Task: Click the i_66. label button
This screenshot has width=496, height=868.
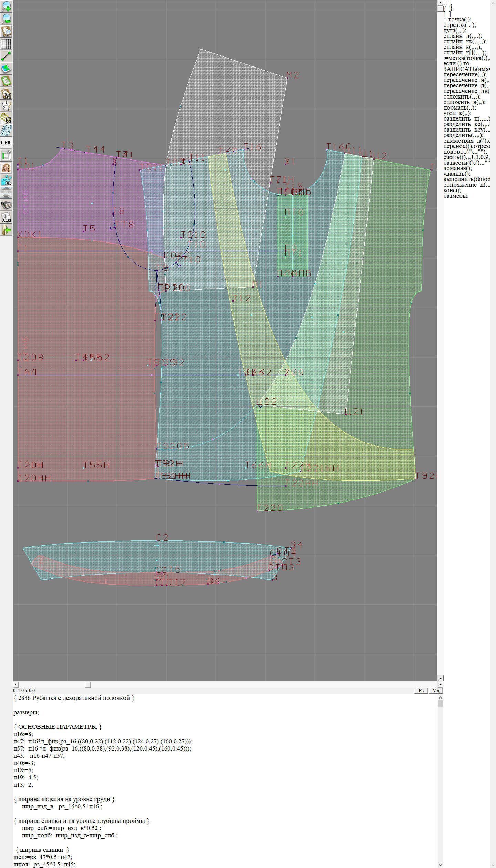Action: [6, 143]
